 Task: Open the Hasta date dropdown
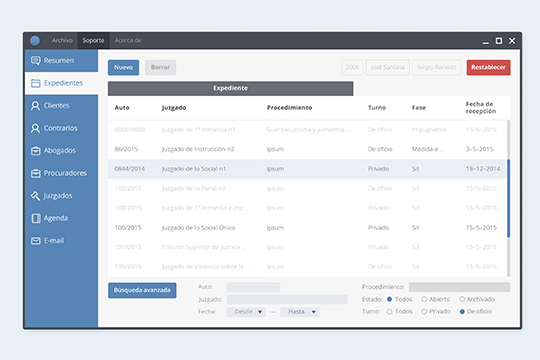pos(300,312)
